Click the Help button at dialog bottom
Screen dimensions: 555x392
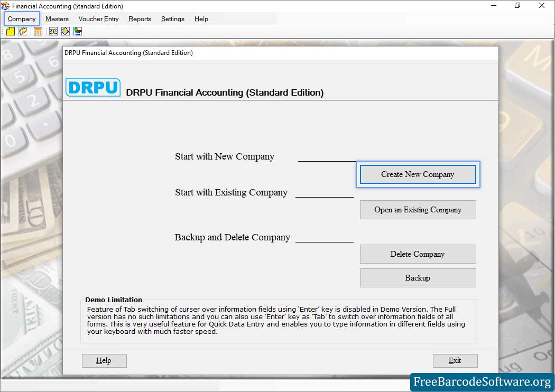pos(104,360)
